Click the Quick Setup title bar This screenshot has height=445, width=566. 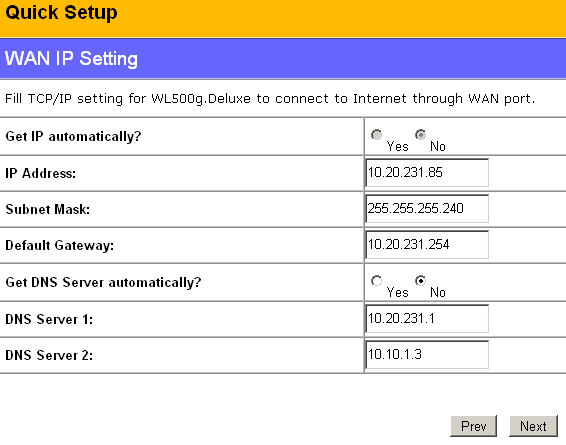[283, 18]
